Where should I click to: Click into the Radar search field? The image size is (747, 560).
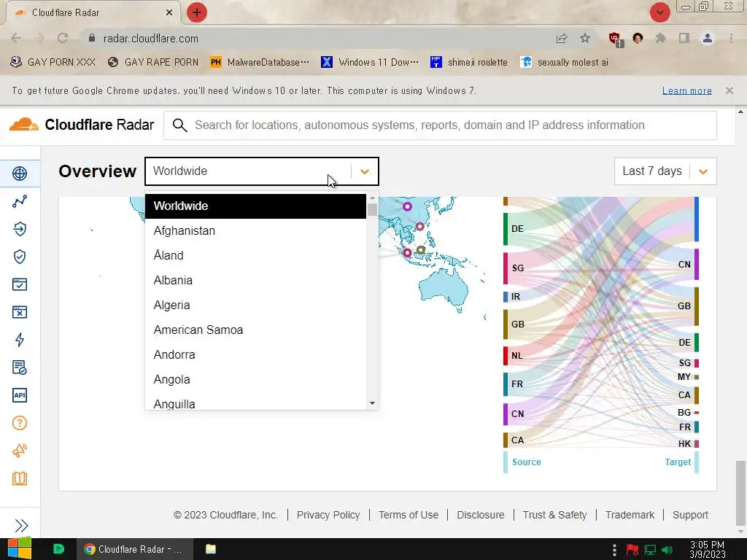coord(440,125)
